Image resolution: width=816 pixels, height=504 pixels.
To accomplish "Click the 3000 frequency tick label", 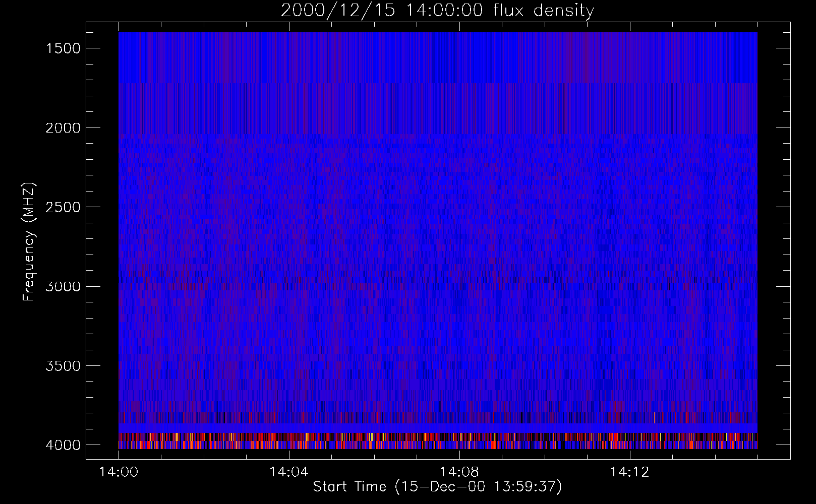I will (63, 287).
